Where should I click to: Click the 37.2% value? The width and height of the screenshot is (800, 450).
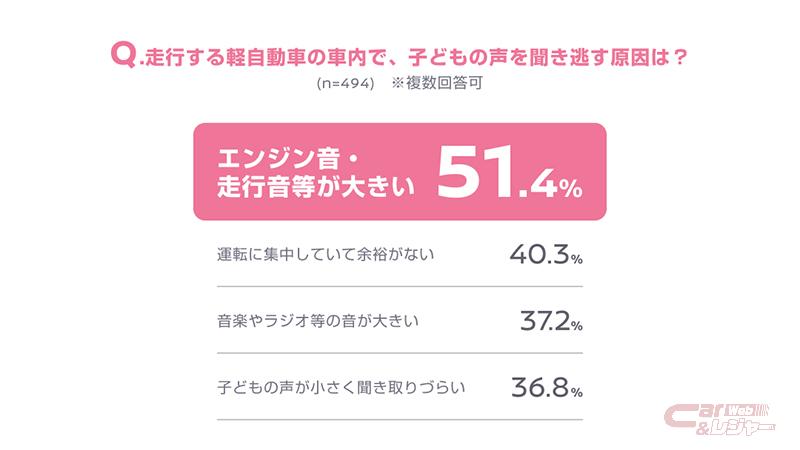(x=551, y=320)
